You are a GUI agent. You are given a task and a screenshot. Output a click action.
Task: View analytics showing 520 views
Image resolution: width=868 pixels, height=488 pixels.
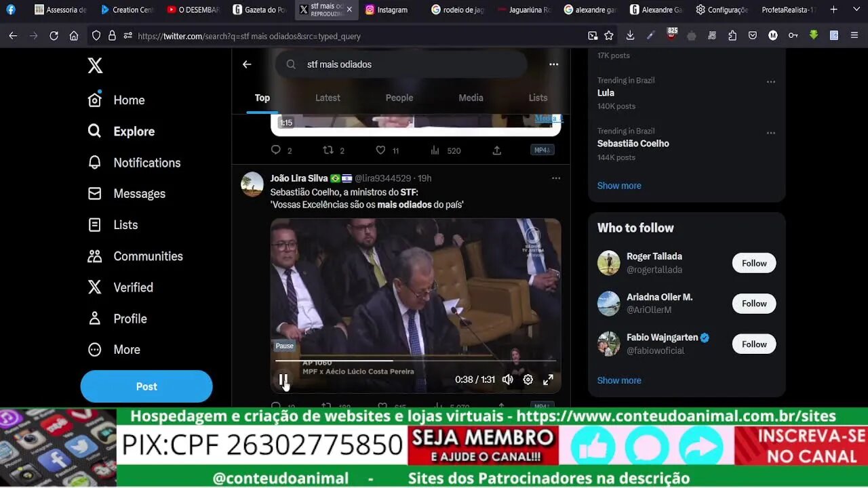(446, 150)
